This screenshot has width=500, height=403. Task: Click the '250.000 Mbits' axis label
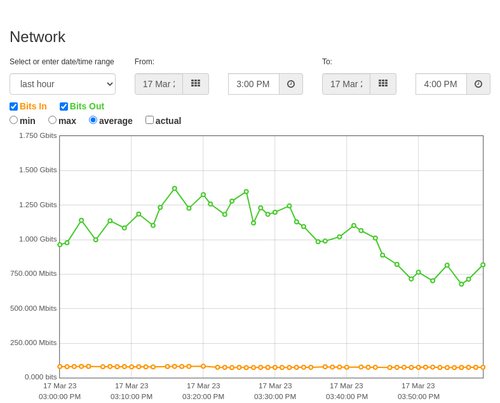pos(33,343)
